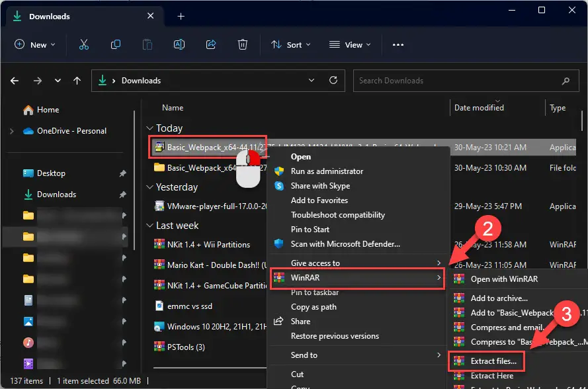Screen dimensions: 588x389
Task: Open the Give access to submenu
Action: 357,263
